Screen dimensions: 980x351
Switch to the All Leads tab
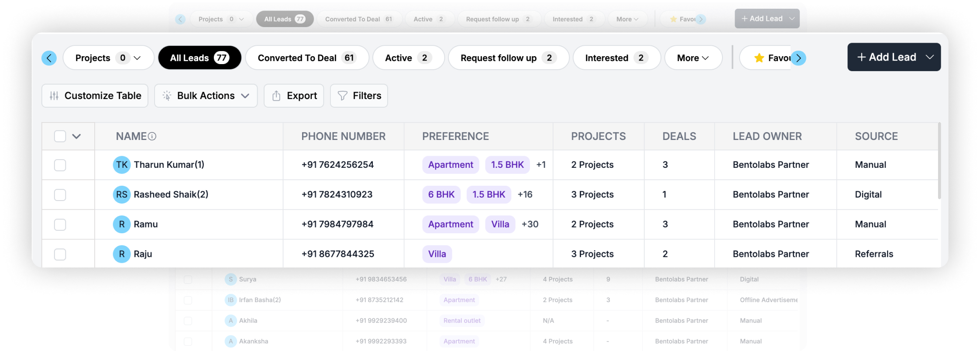click(x=199, y=58)
